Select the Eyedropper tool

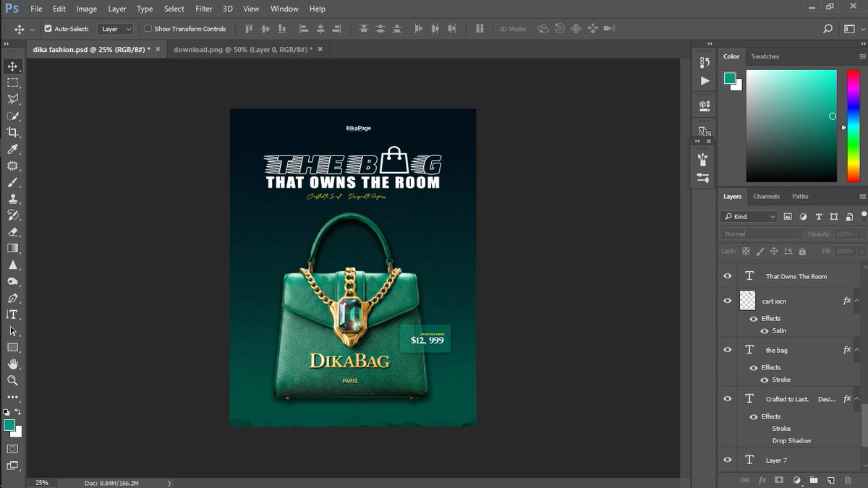click(12, 149)
